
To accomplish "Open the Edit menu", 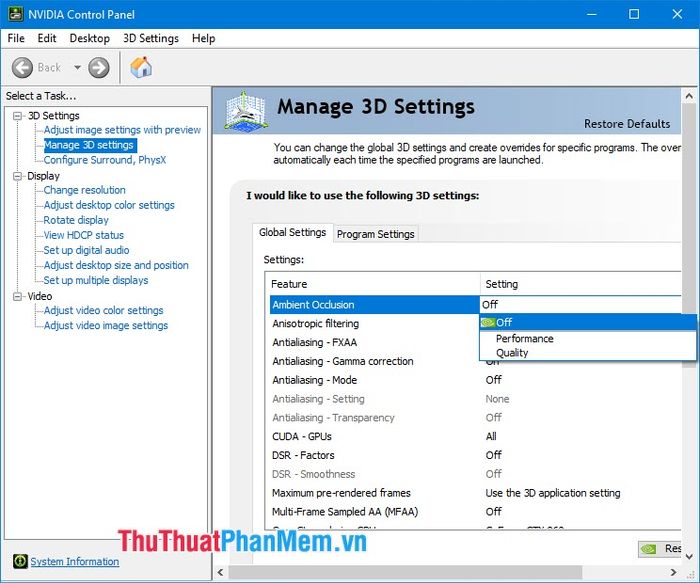I will tap(47, 38).
